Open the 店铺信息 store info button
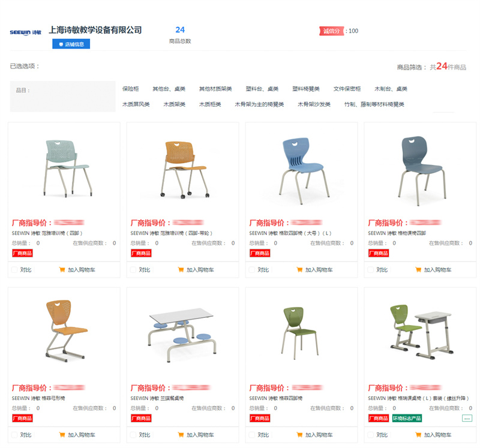Screen dimensions: 480x448 click(x=71, y=44)
